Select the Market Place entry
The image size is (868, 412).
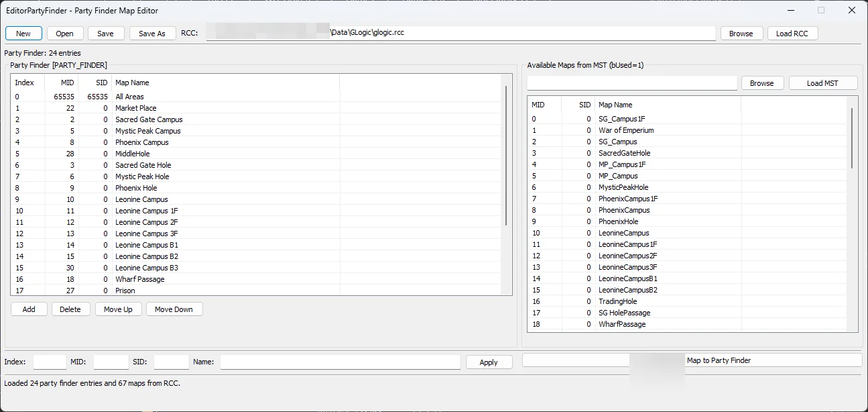(256, 108)
